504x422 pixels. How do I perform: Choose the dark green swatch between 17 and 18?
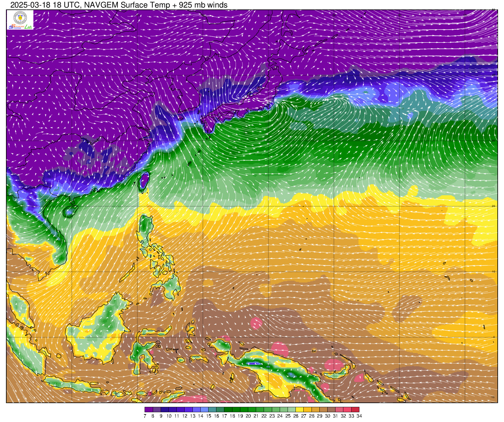(x=228, y=409)
